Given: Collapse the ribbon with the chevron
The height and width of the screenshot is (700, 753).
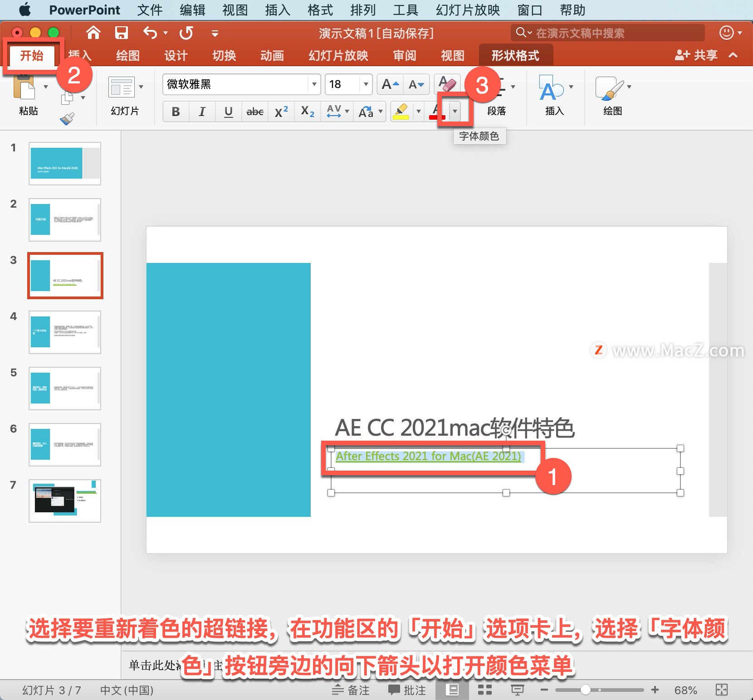Looking at the screenshot, I should 733,55.
